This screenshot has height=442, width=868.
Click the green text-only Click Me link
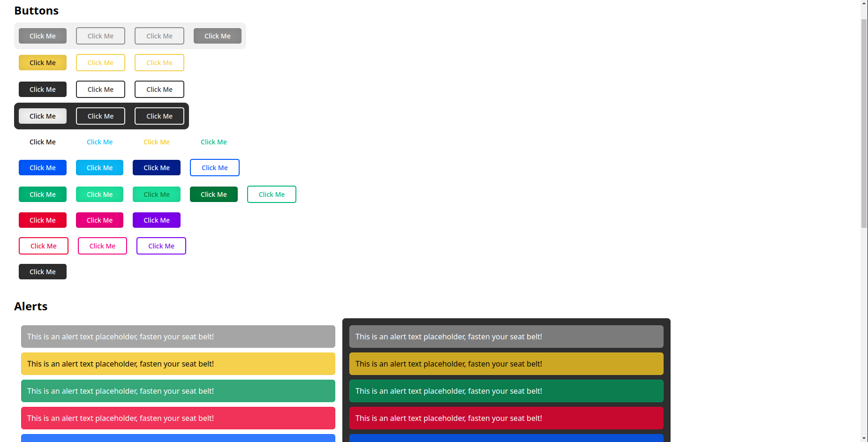213,142
